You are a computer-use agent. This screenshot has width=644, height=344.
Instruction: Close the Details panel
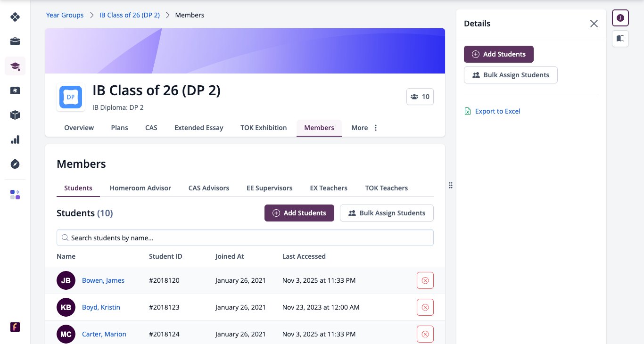click(x=594, y=24)
